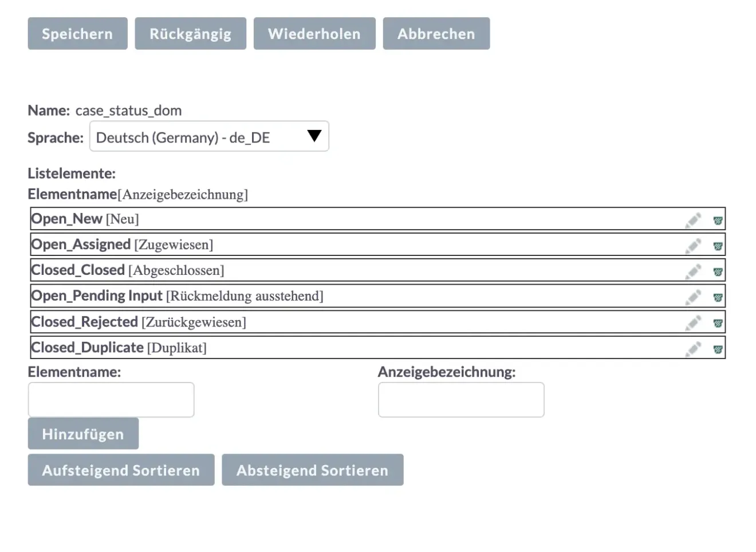The image size is (756, 552).
Task: Click the Elementname input field
Action: (111, 399)
